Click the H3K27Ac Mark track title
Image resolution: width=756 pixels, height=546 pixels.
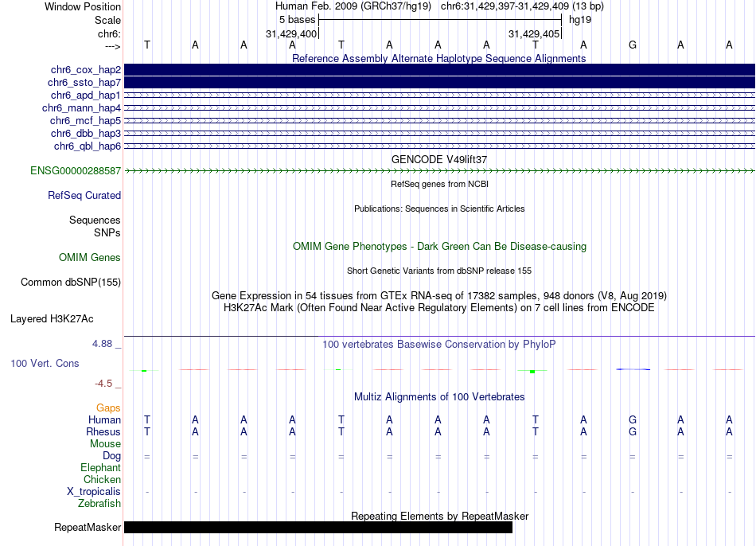[439, 308]
